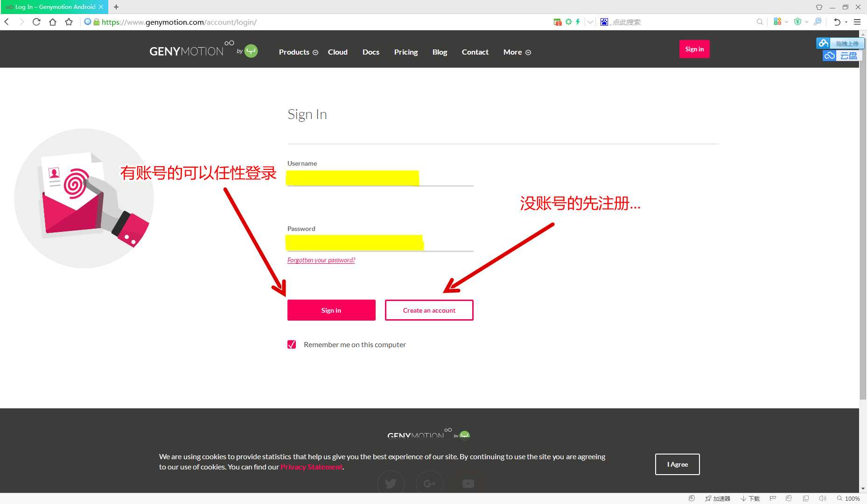Focus the Password input field
The height and width of the screenshot is (504, 867).
point(380,243)
